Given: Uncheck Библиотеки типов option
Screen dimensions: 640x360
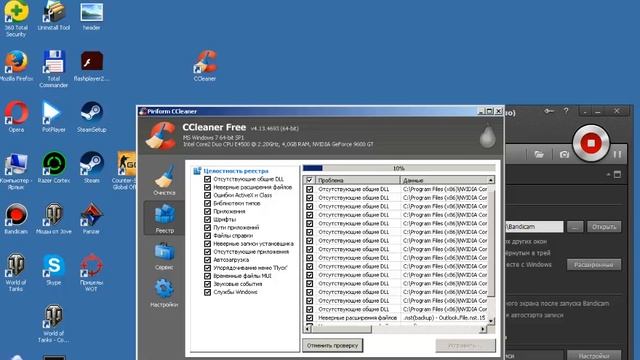Looking at the screenshot, I should [x=207, y=203].
